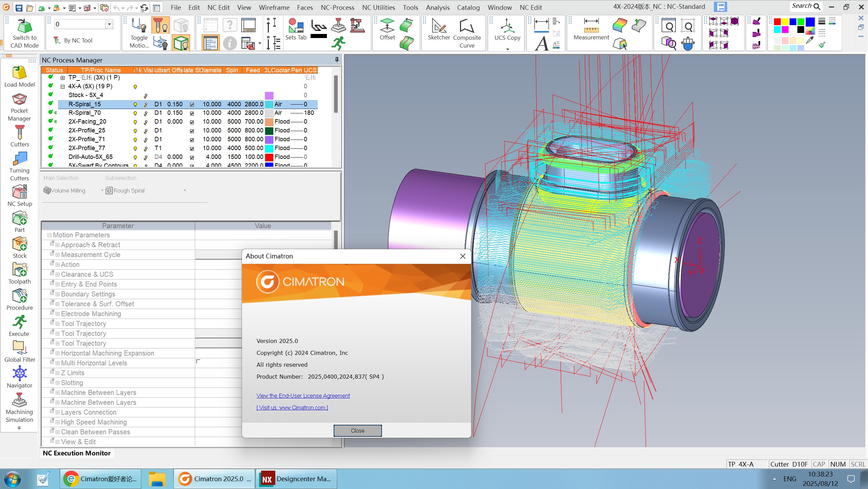Expand Clearance & UCS parameters
The height and width of the screenshot is (489, 868).
pos(57,274)
